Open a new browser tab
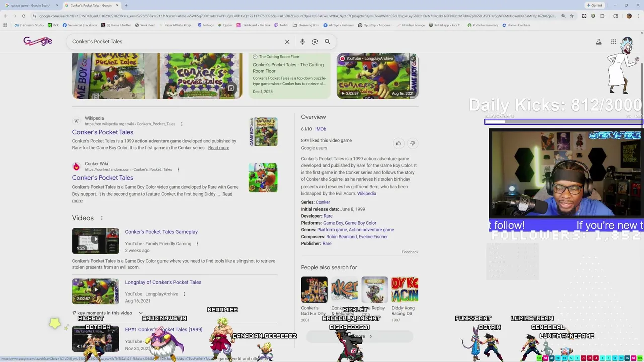644x362 pixels. pos(126,5)
